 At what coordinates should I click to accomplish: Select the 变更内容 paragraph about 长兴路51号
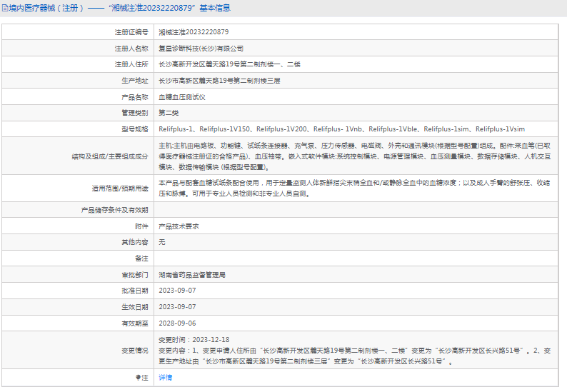[x=355, y=356]
